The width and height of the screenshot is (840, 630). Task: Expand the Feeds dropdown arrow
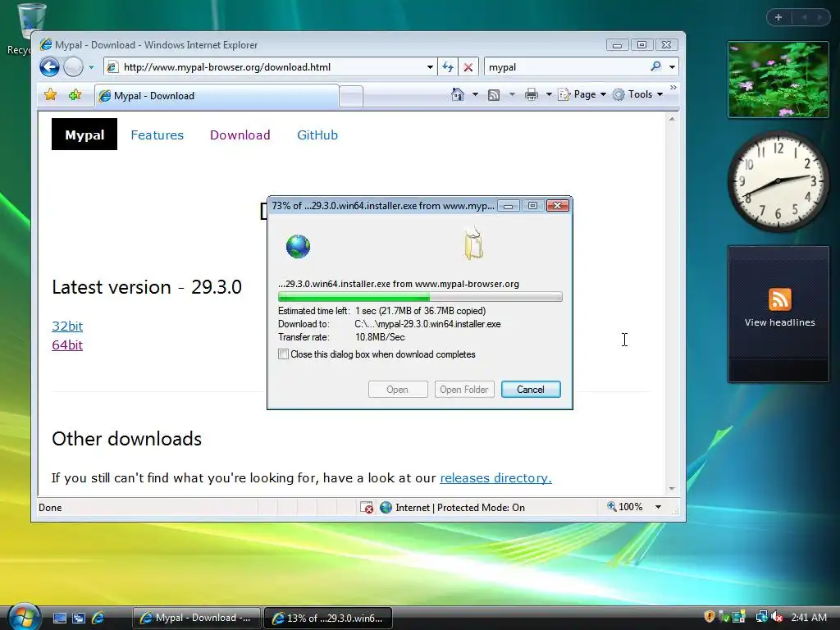pos(512,95)
